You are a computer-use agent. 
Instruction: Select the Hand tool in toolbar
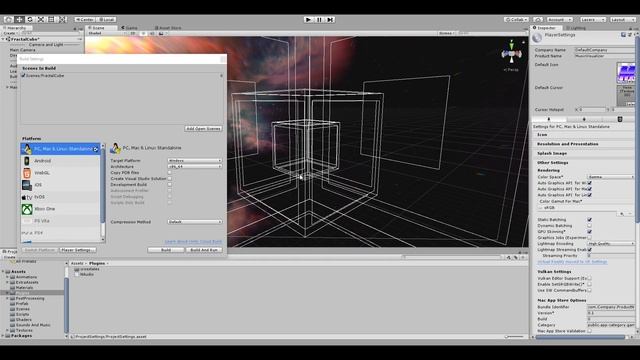pyautogui.click(x=9, y=19)
